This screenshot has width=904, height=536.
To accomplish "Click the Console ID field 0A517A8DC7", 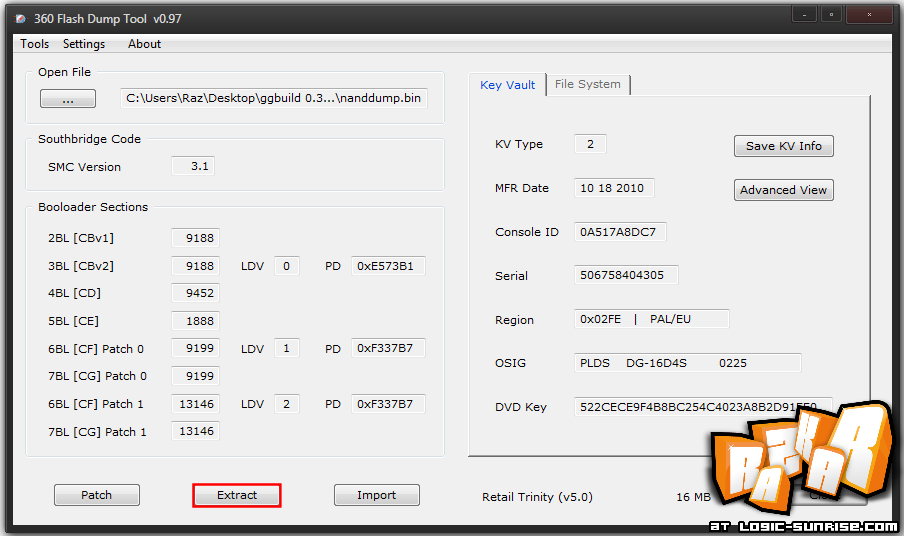I will coord(620,232).
